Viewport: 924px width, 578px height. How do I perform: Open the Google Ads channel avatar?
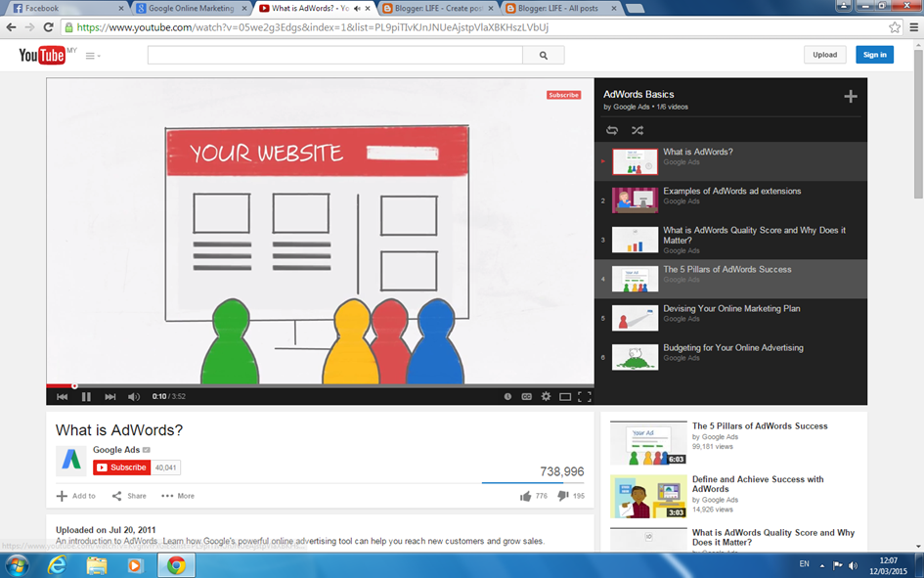(x=71, y=461)
